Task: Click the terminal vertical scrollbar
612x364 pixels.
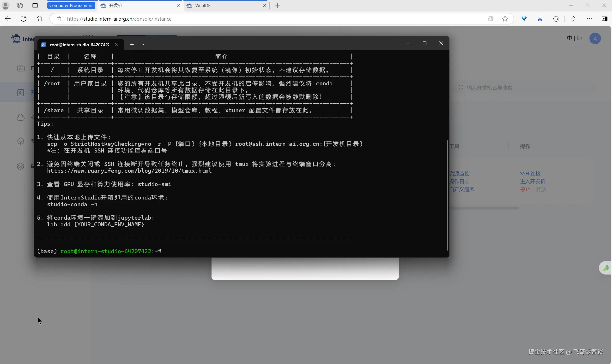Action: coord(447,195)
